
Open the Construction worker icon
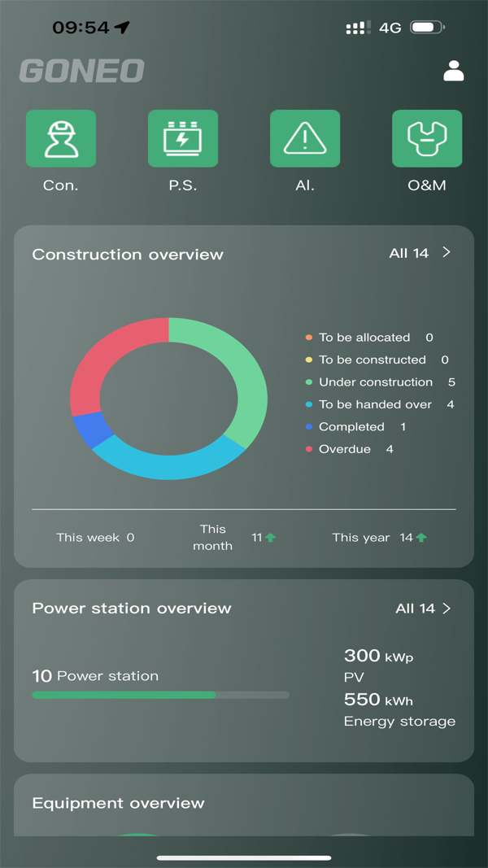click(x=61, y=138)
